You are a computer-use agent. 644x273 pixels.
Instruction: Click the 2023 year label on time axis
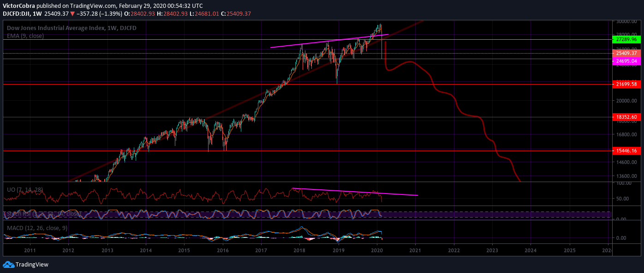click(x=492, y=250)
